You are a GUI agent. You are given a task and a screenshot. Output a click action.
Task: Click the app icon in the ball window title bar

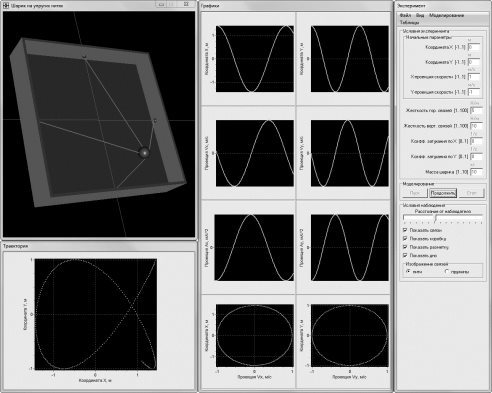click(6, 5)
